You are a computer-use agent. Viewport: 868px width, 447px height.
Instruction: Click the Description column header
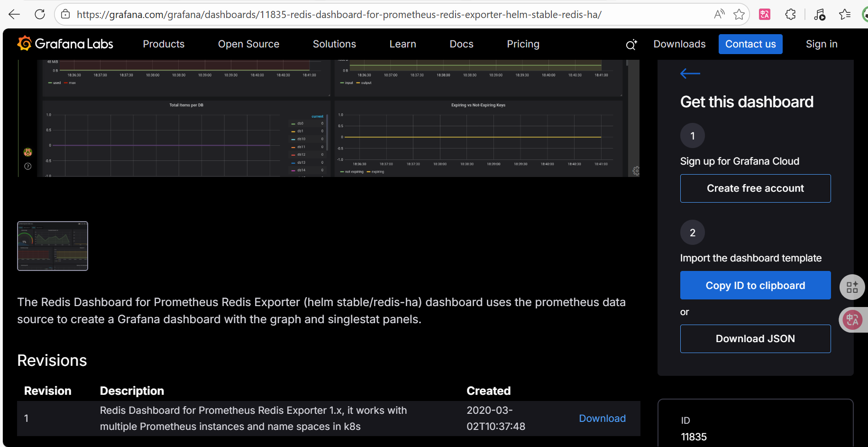(x=132, y=391)
